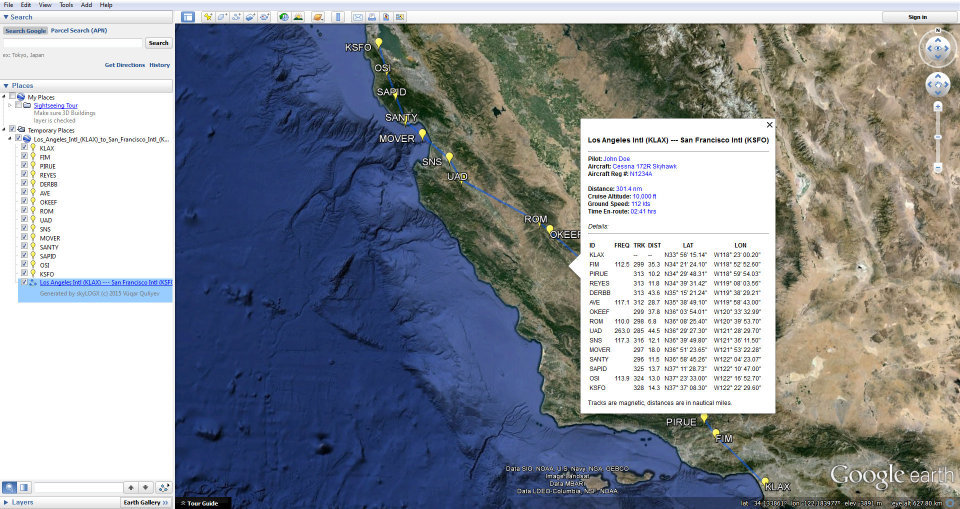Open the Tools menu

click(x=66, y=4)
